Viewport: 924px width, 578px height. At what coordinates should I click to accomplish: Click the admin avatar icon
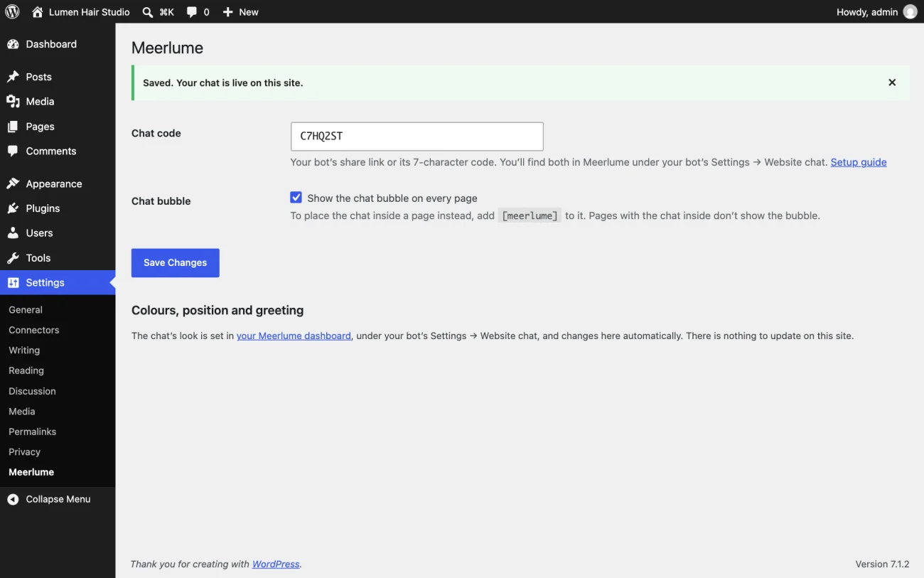pyautogui.click(x=910, y=12)
